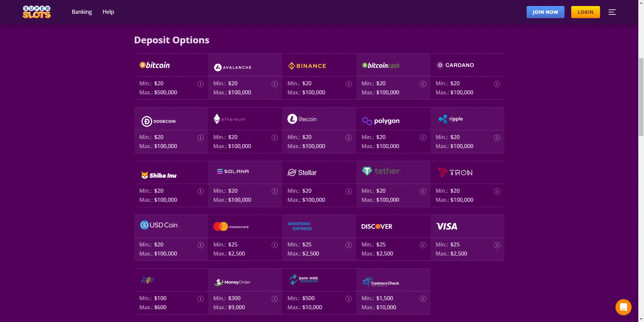The image size is (644, 322).
Task: Open info icon for Bank Wire limits
Action: pyautogui.click(x=349, y=299)
